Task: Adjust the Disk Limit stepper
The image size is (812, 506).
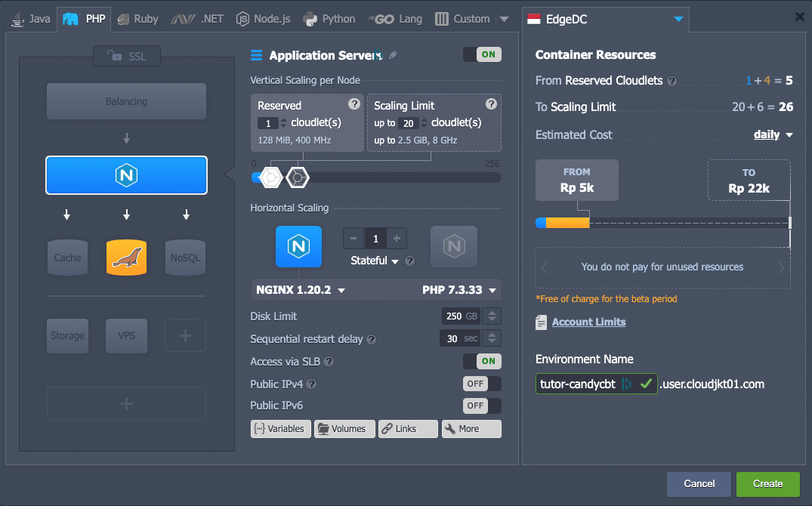Action: tap(492, 316)
